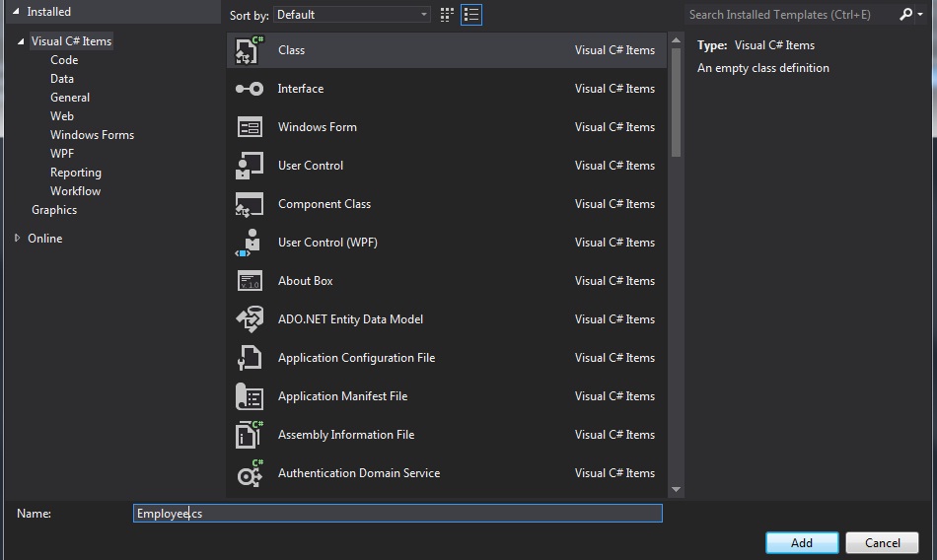Image resolution: width=937 pixels, height=560 pixels.
Task: Pick the Windows Form template icon
Action: (x=250, y=127)
